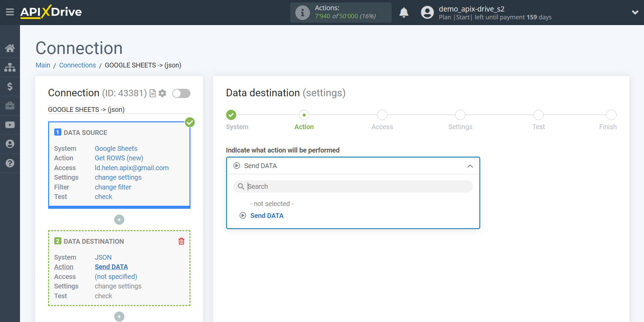Open Connections sitemap icon in sidebar
The image size is (644, 322).
tap(10, 67)
